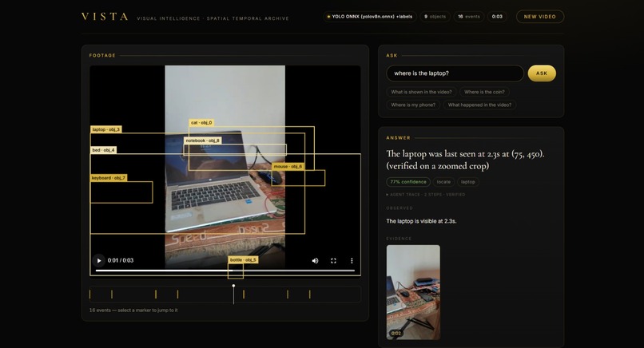Screen dimensions: 644x348
Task: Open the evidence thumbnail at 0:02
Action: pyautogui.click(x=413, y=292)
